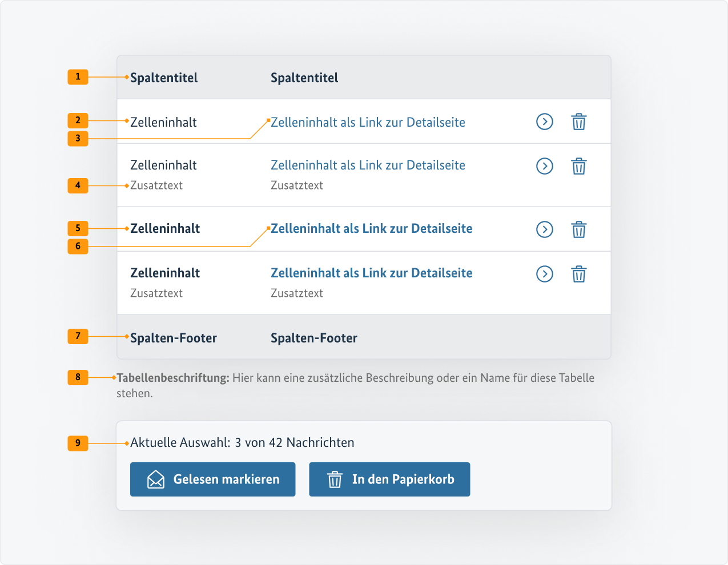Delete the second row using its trash icon

click(x=579, y=166)
